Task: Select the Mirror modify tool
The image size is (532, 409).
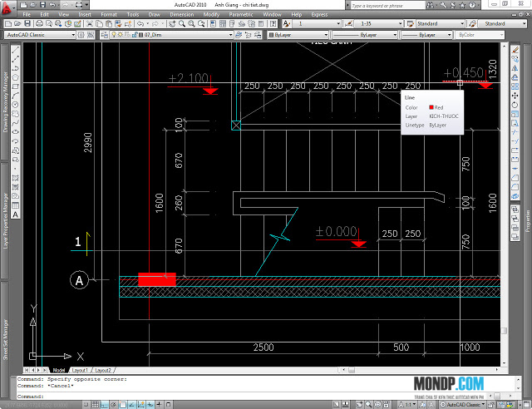Action: [515, 68]
